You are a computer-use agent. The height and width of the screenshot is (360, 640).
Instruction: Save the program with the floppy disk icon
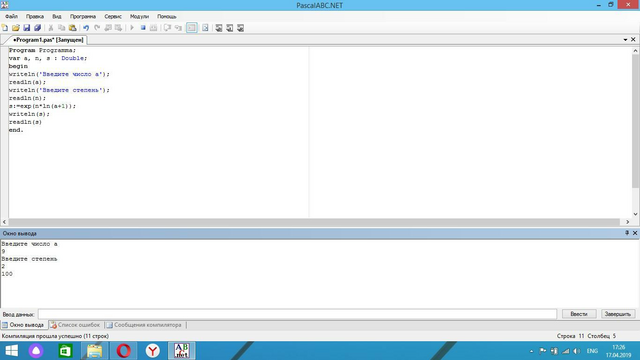pos(27,28)
